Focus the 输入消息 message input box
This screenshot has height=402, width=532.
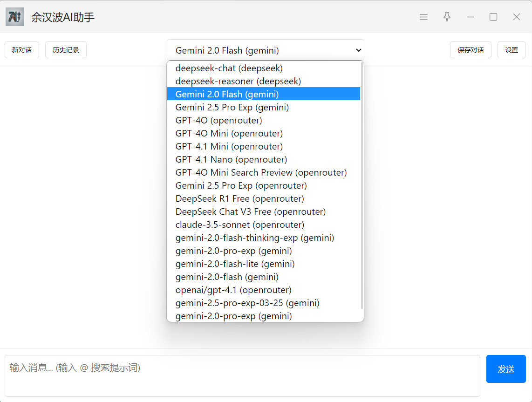pos(242,375)
